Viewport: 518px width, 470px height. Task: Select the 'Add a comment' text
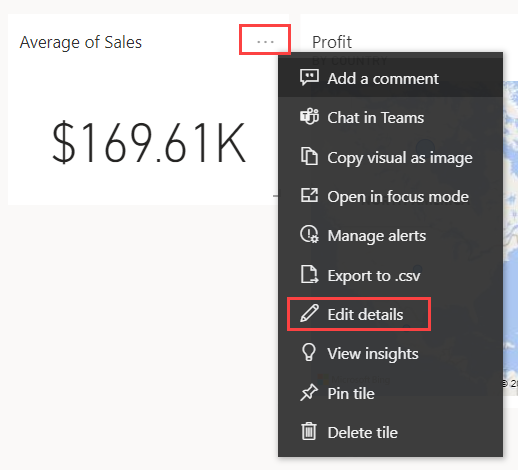coord(383,79)
